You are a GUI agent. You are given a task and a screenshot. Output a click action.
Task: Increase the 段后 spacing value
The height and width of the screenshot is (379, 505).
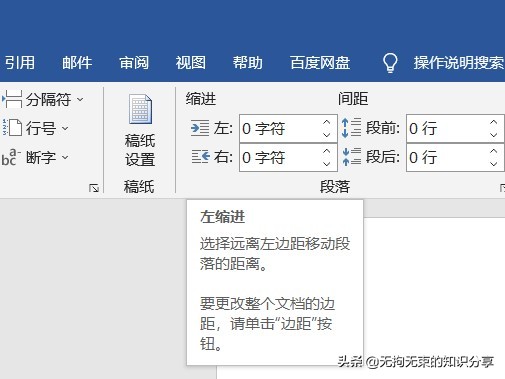(494, 151)
